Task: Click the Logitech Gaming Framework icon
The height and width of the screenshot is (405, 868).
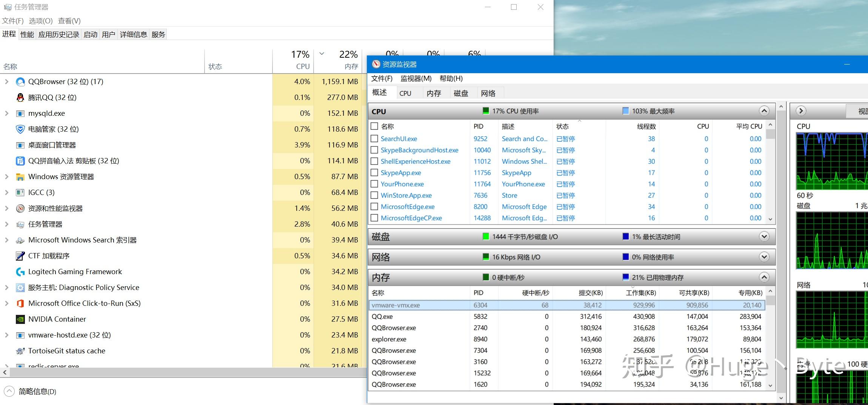Action: tap(20, 272)
